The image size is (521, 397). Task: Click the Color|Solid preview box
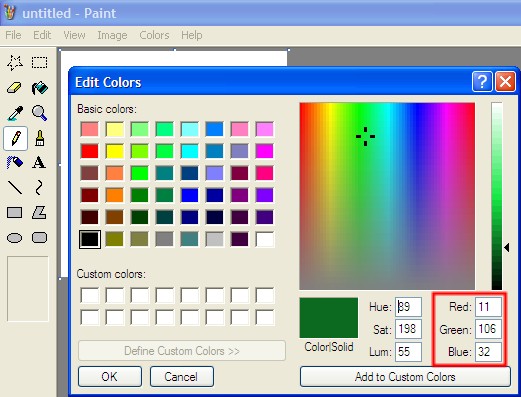click(x=329, y=318)
